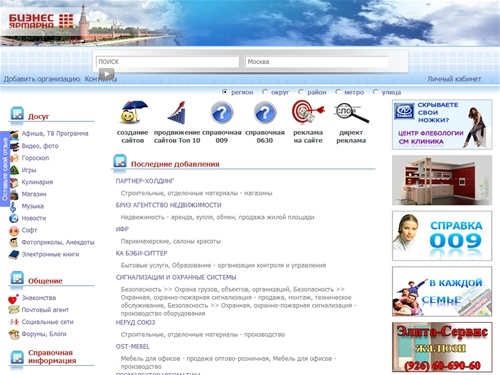Open директ реклама magnifier icon

[x=351, y=113]
